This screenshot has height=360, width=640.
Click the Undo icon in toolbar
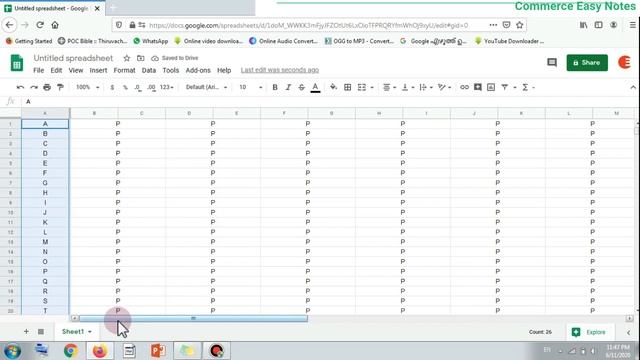click(x=20, y=87)
